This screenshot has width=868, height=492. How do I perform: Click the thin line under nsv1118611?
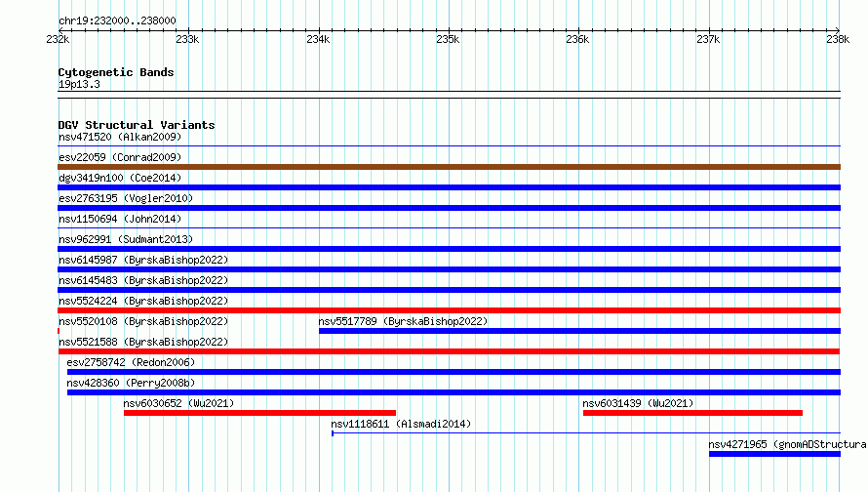click(x=586, y=433)
